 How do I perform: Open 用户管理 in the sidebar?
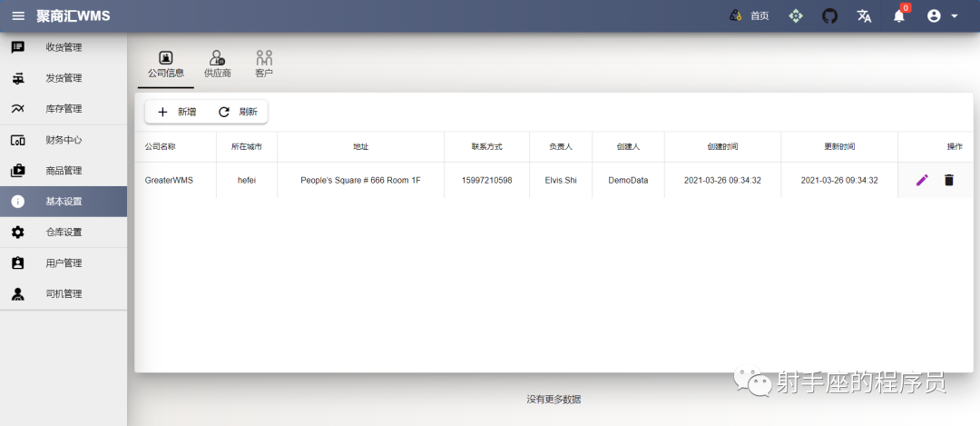64,263
